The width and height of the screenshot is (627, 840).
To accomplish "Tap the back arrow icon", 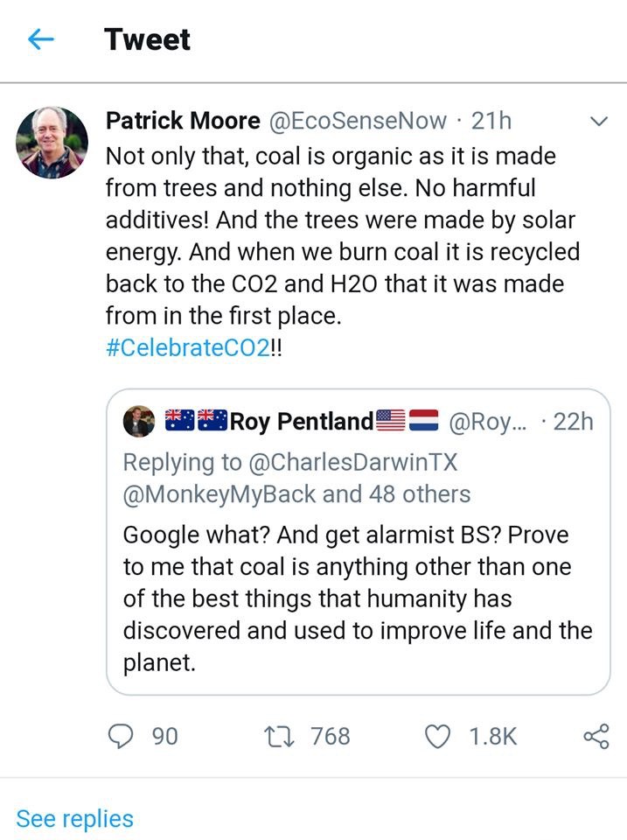I will (41, 39).
